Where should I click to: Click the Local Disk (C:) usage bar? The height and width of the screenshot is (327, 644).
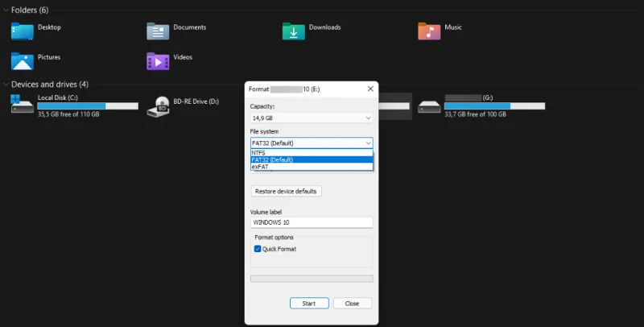pos(88,106)
